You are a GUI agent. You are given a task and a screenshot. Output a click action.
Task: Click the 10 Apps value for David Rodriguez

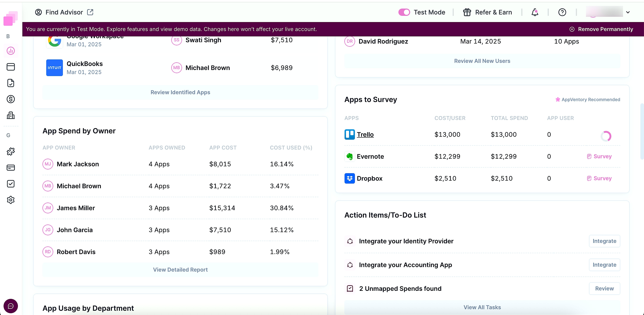566,41
